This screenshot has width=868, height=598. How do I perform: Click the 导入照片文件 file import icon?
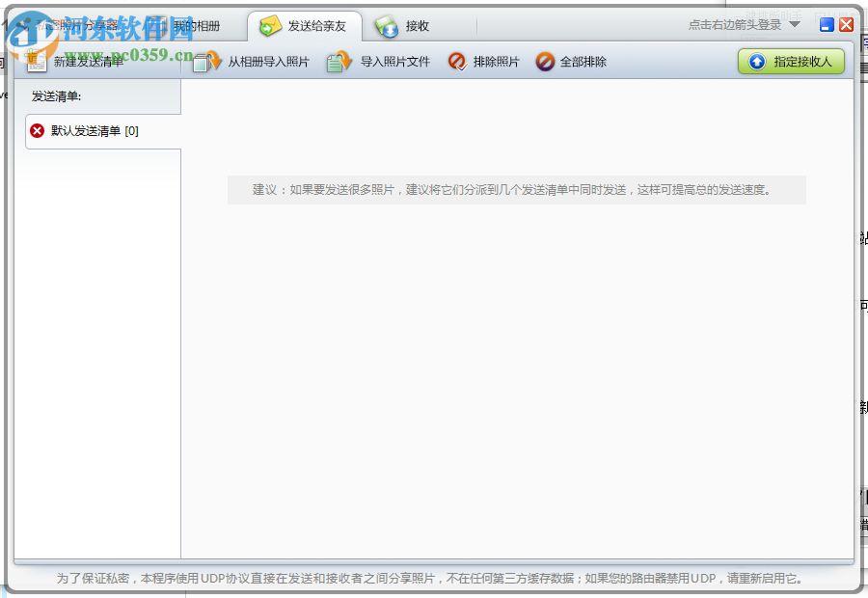click(338, 60)
